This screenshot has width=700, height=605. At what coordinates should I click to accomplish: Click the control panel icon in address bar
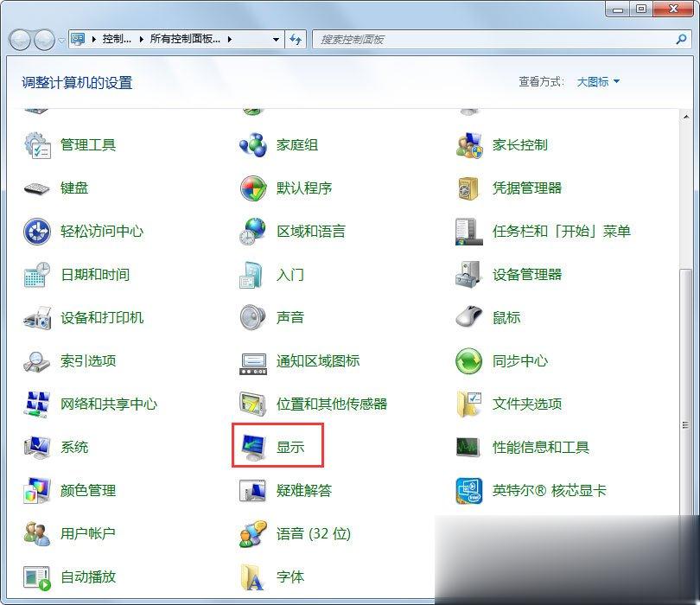[x=78, y=39]
